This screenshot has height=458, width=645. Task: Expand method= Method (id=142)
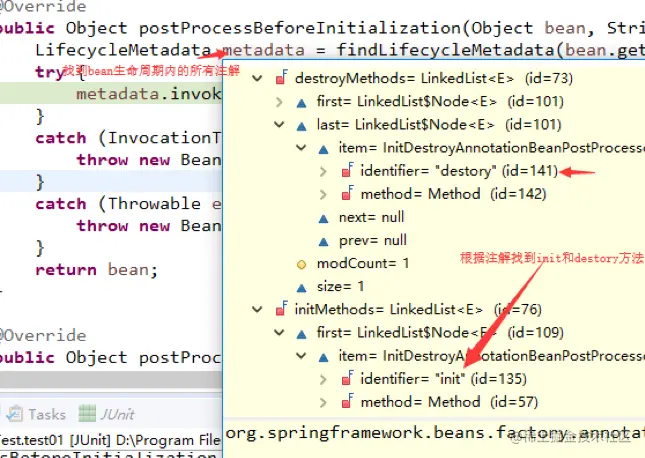[323, 194]
